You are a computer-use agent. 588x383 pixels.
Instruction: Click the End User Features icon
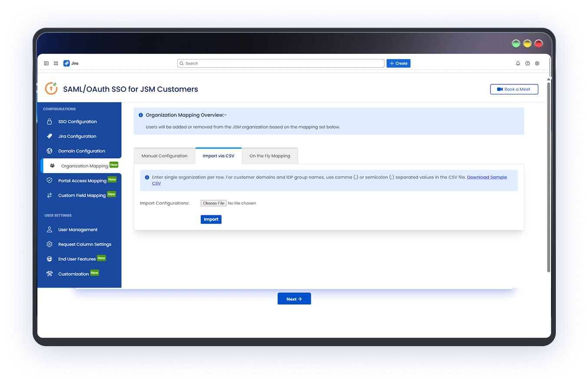point(50,259)
